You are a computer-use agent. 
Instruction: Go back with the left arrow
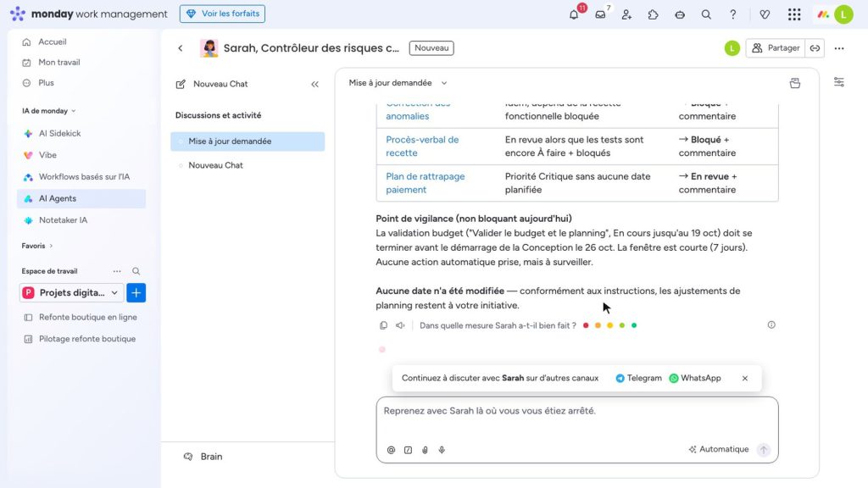(181, 48)
